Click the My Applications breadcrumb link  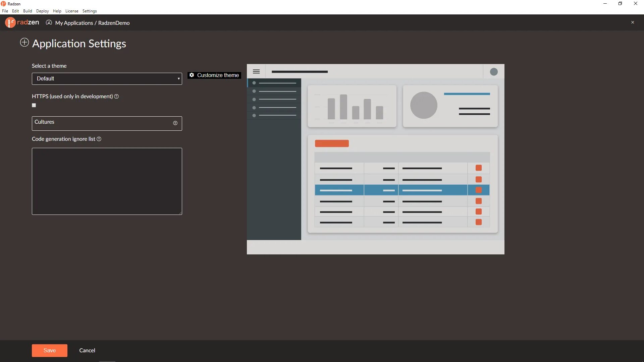[x=74, y=23]
